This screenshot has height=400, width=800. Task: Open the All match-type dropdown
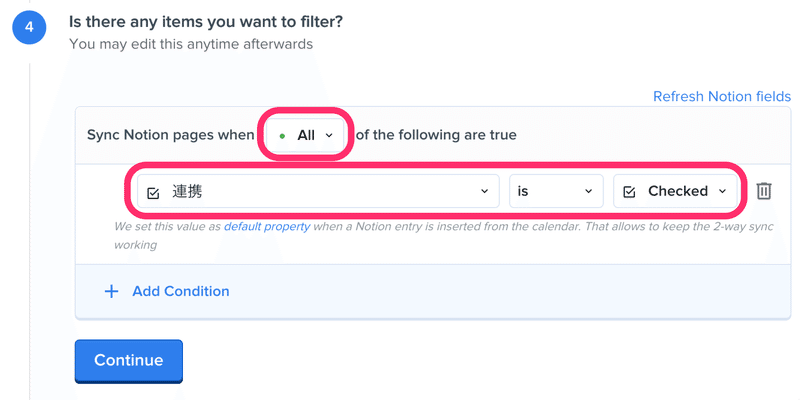click(x=306, y=135)
